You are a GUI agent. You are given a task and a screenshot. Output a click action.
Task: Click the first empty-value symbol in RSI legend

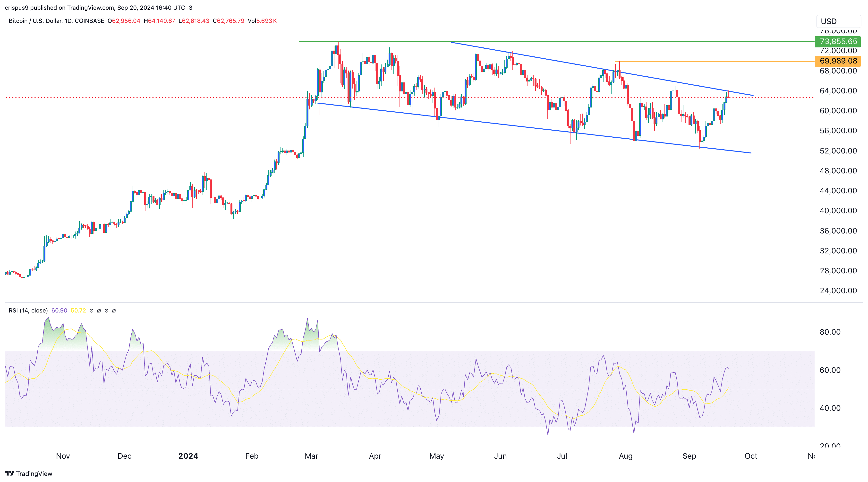tap(91, 311)
